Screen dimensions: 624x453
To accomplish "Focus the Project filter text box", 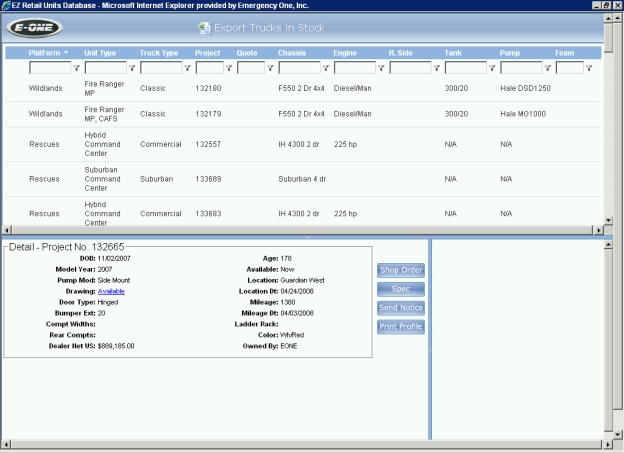I will pyautogui.click(x=210, y=68).
